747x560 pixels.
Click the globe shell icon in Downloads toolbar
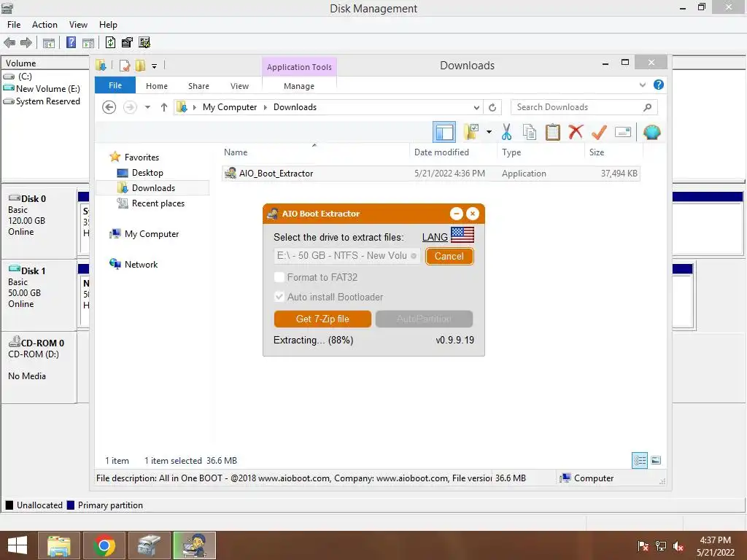[x=651, y=133]
